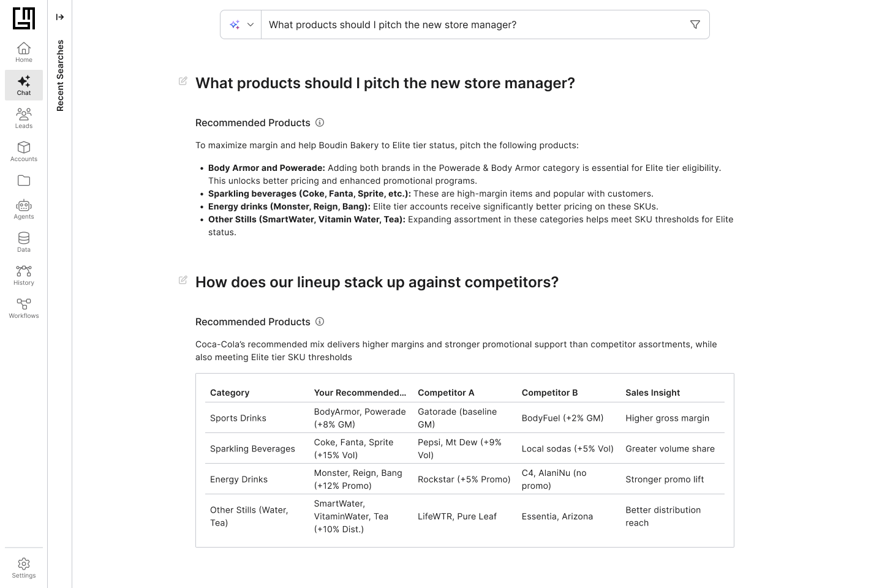
Task: Expand the Recent Searches panel
Action: tap(60, 17)
